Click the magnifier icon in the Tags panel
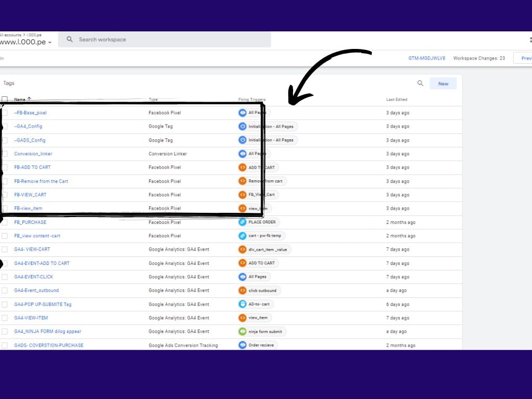Screen dimensions: 532x399 click(x=420, y=84)
